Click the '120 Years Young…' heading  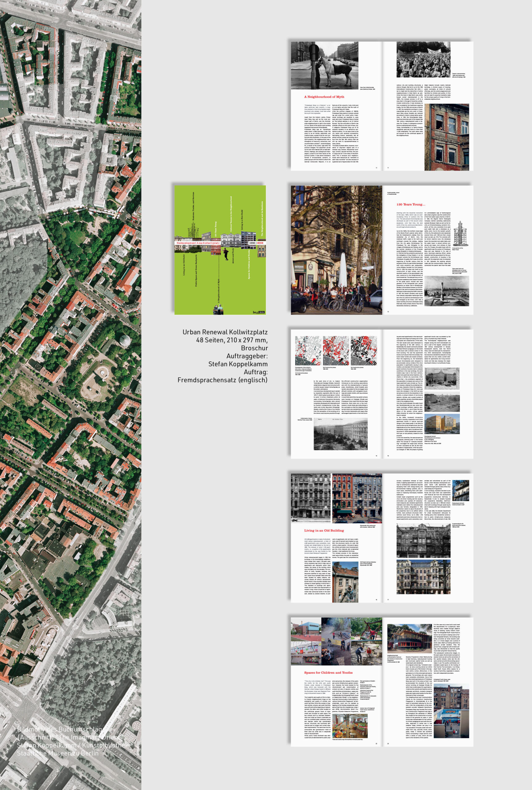pyautogui.click(x=410, y=204)
